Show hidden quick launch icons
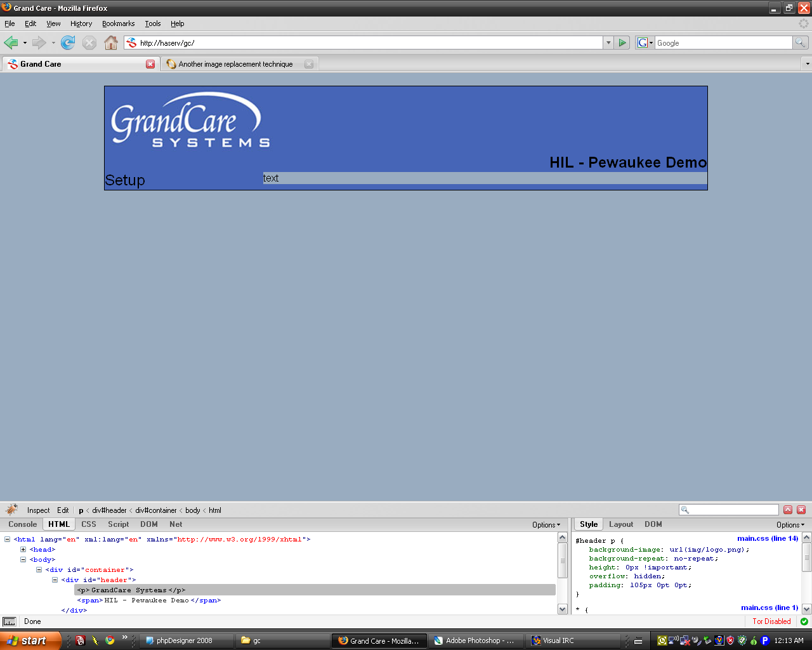The width and height of the screenshot is (812, 650). point(125,637)
